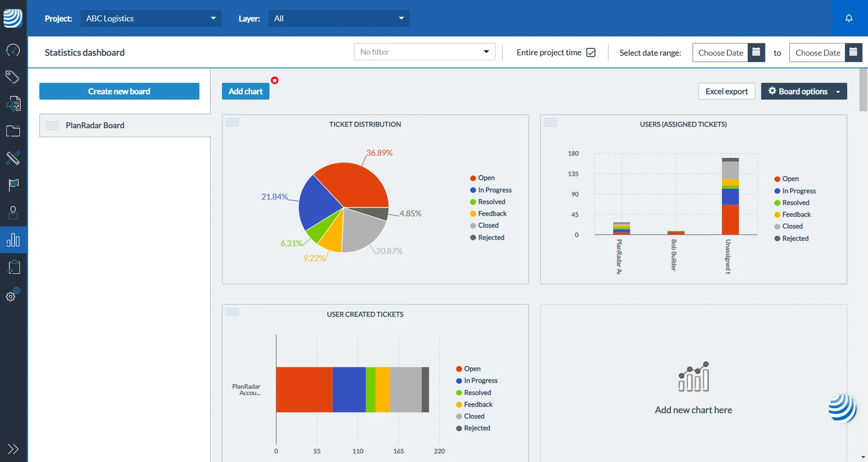Viewport: 868px width, 462px height.
Task: Open the tickets tag icon in sidebar
Action: click(x=13, y=77)
